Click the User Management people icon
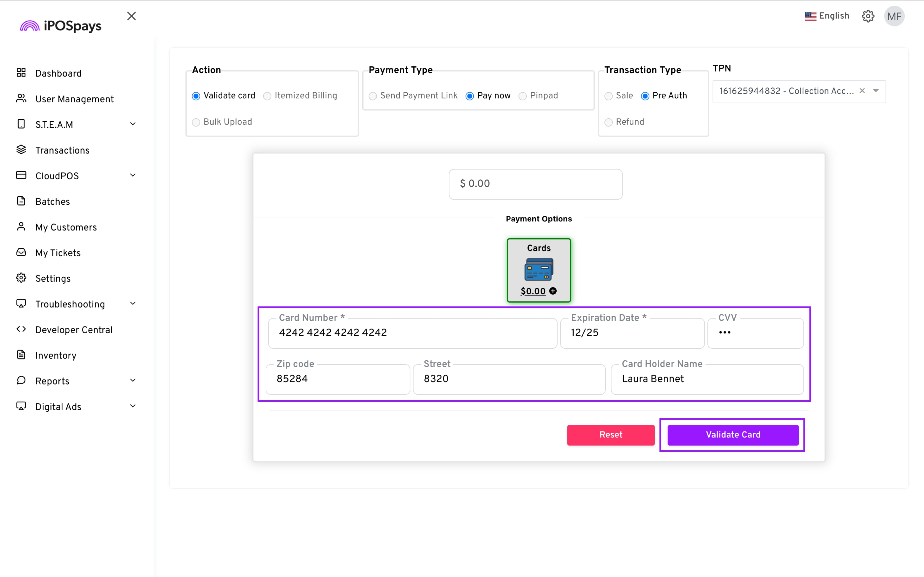924x577 pixels. (21, 99)
